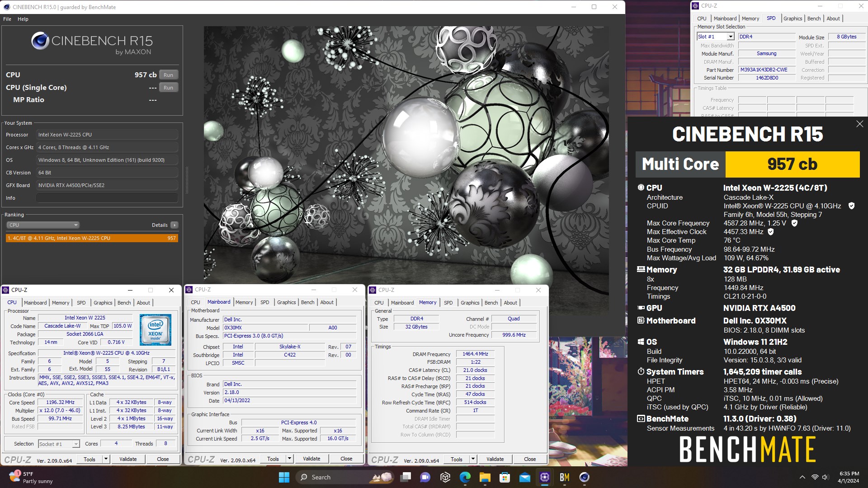Click the Windows OS icon in BenchMate

coord(641,342)
